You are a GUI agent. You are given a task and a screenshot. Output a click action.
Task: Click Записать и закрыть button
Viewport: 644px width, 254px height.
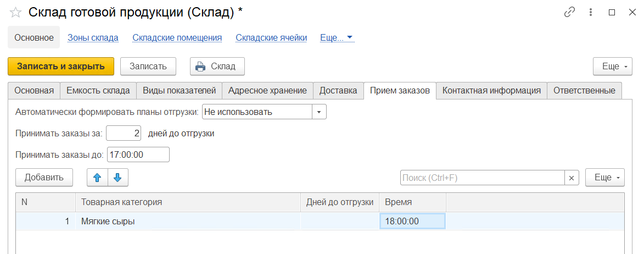click(x=60, y=67)
